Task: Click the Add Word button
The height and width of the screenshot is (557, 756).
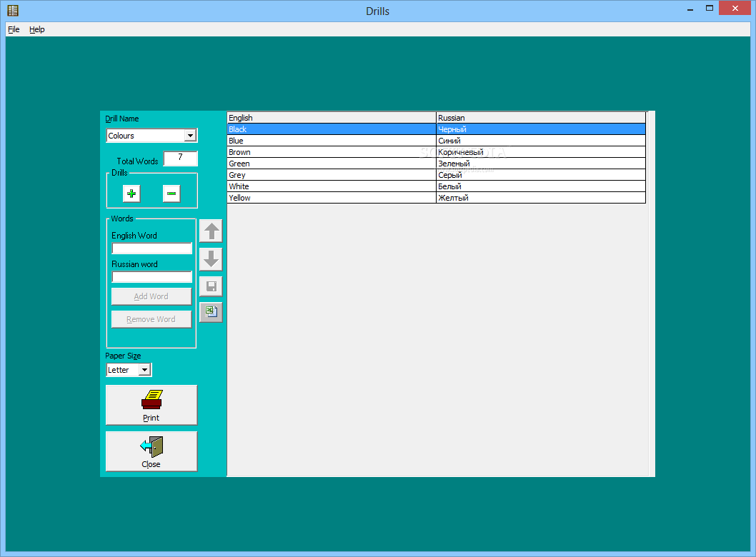Action: [x=151, y=296]
